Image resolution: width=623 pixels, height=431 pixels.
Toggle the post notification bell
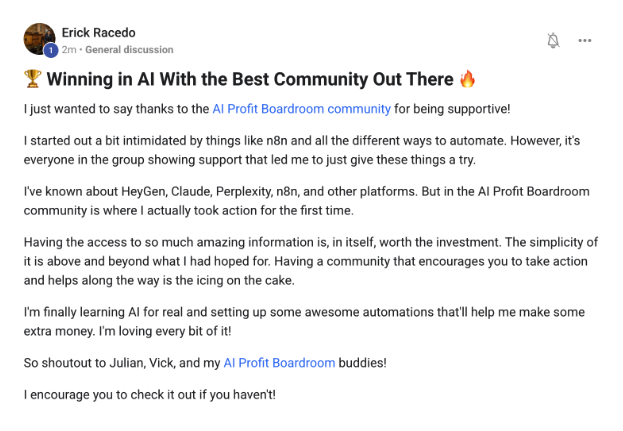pos(553,40)
